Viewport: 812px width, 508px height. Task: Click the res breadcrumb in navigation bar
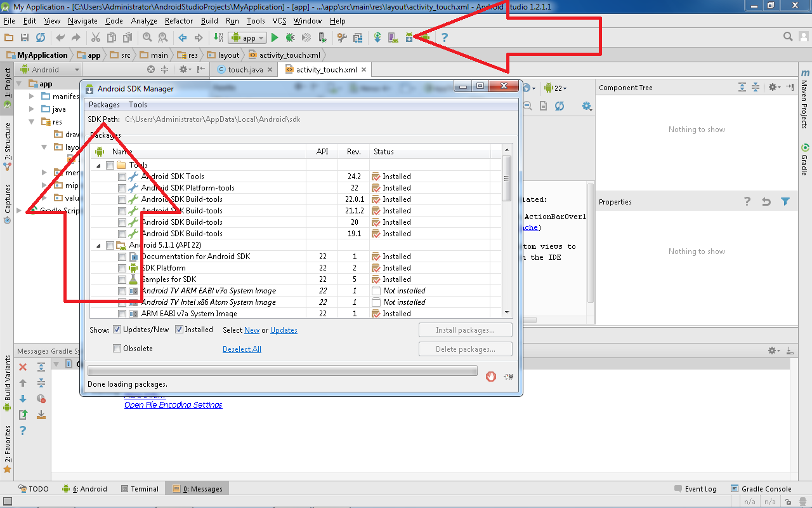click(x=188, y=55)
